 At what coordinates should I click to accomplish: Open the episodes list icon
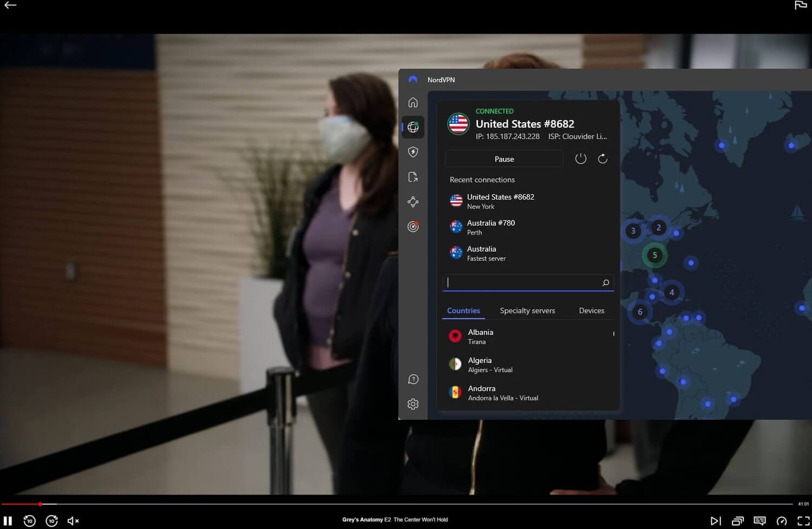(x=737, y=521)
